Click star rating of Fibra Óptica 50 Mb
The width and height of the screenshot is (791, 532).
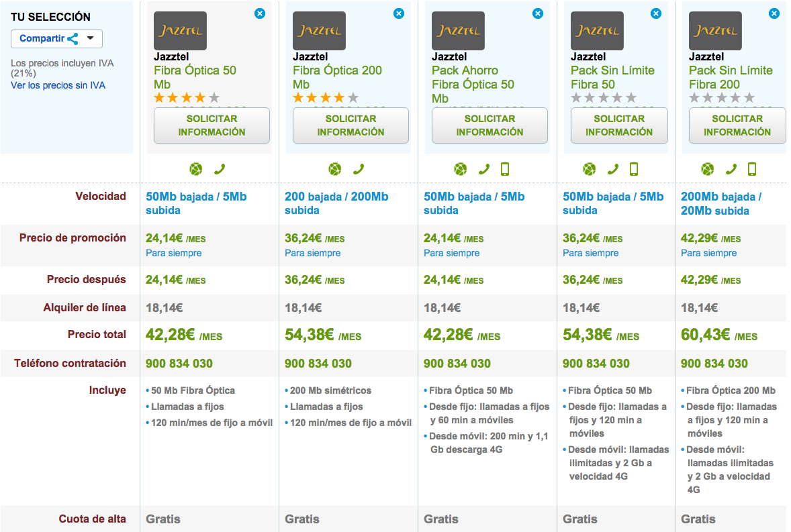click(x=187, y=98)
